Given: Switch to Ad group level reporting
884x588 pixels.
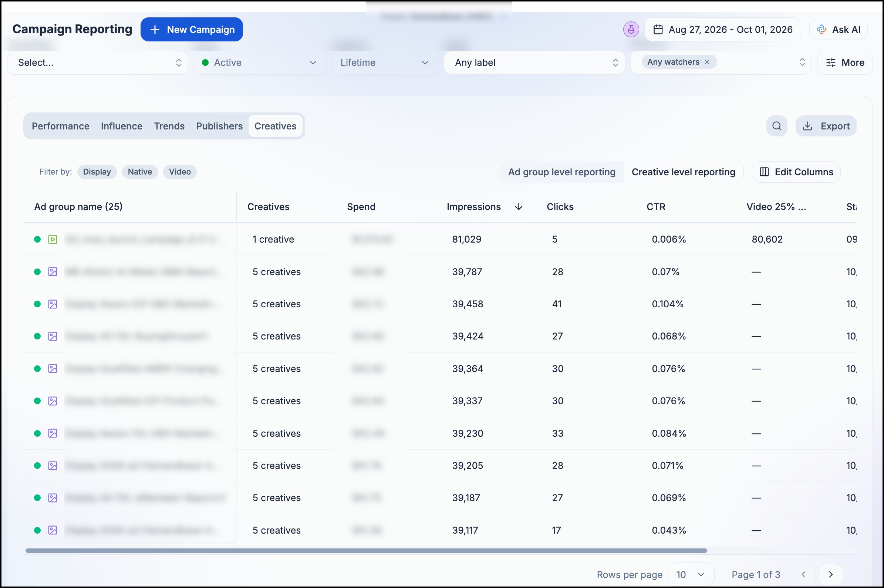Looking at the screenshot, I should [x=561, y=172].
